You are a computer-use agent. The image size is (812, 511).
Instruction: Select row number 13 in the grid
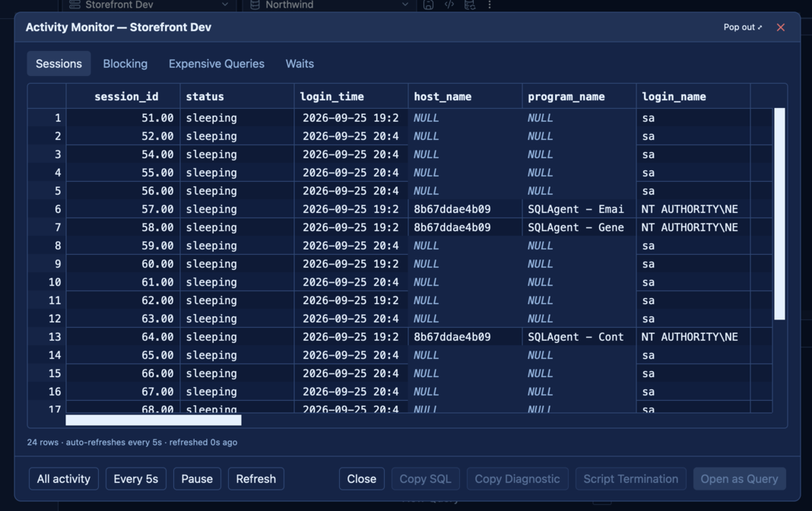(47, 337)
